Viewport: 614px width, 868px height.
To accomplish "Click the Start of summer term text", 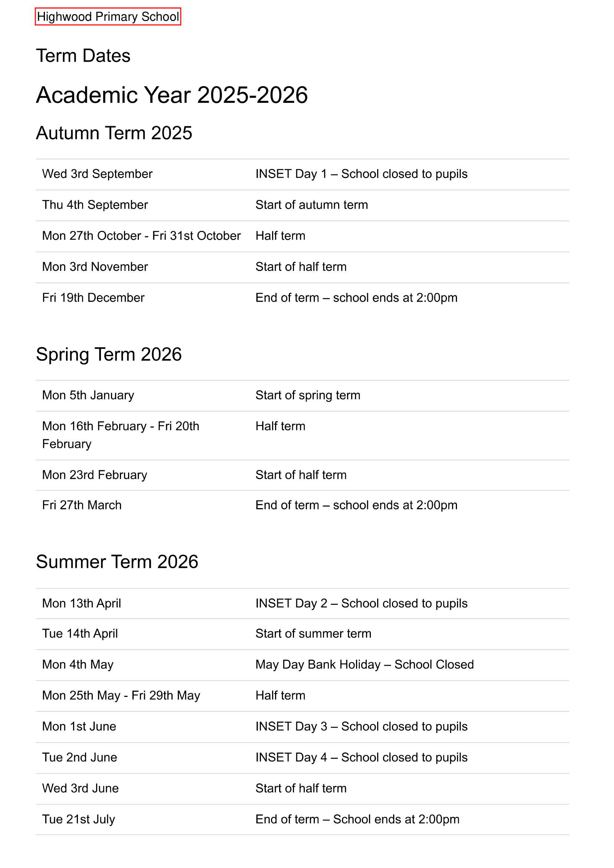I will (x=313, y=633).
